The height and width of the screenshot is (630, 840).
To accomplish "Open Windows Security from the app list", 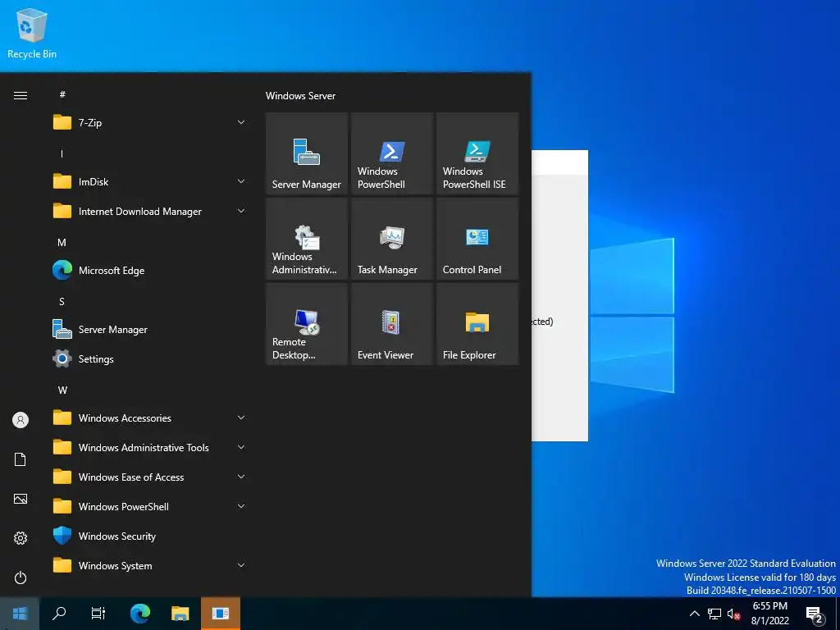I will pos(150,536).
